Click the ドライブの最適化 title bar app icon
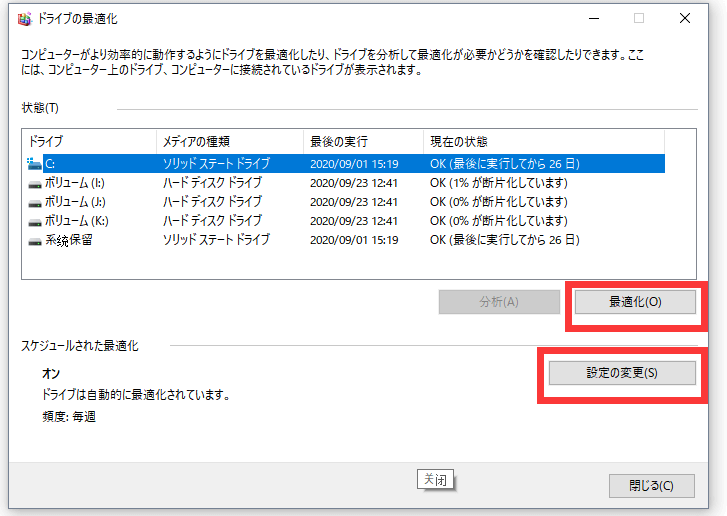 (x=25, y=19)
